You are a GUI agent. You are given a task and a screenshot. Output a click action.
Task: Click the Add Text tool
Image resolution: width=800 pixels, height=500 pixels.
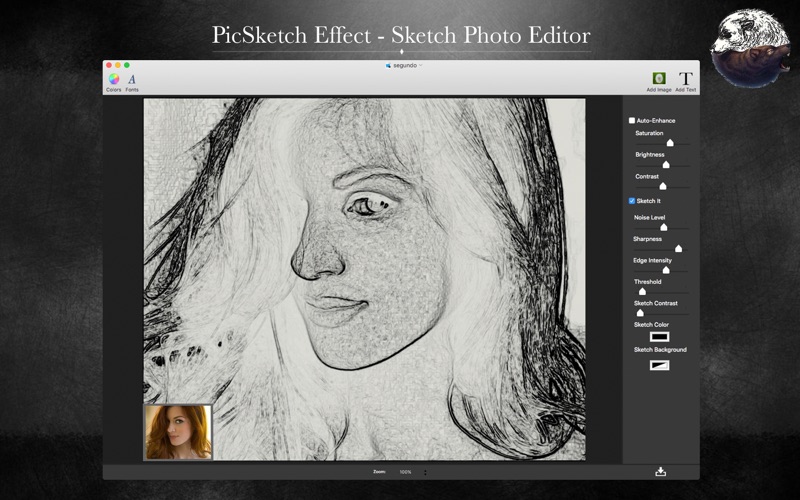pyautogui.click(x=686, y=82)
